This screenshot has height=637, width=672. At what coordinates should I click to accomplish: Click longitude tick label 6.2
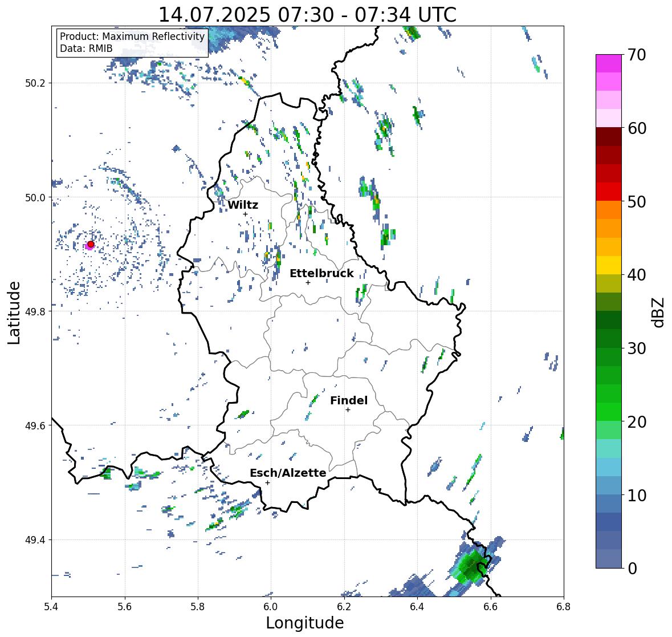click(344, 607)
